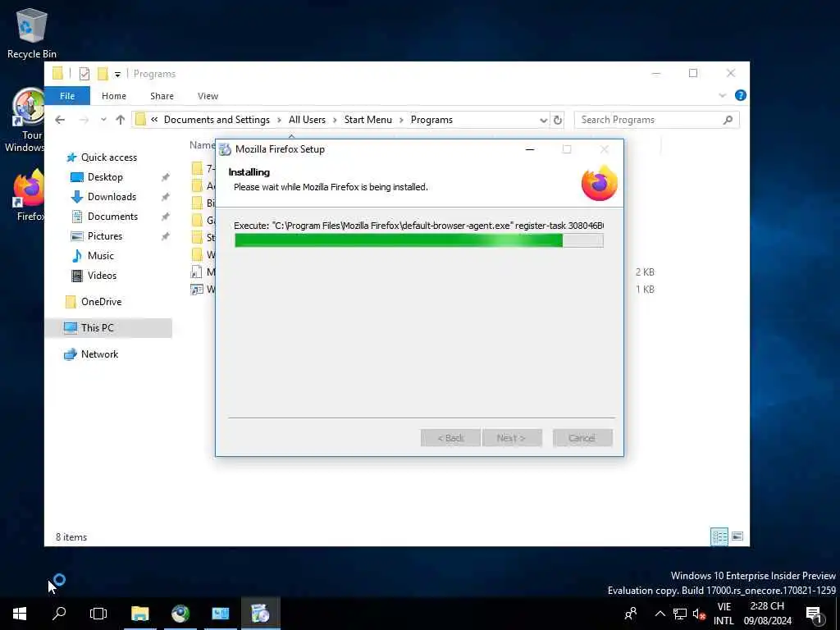The image size is (840, 630).
Task: Open the People icon in system tray
Action: click(x=631, y=614)
